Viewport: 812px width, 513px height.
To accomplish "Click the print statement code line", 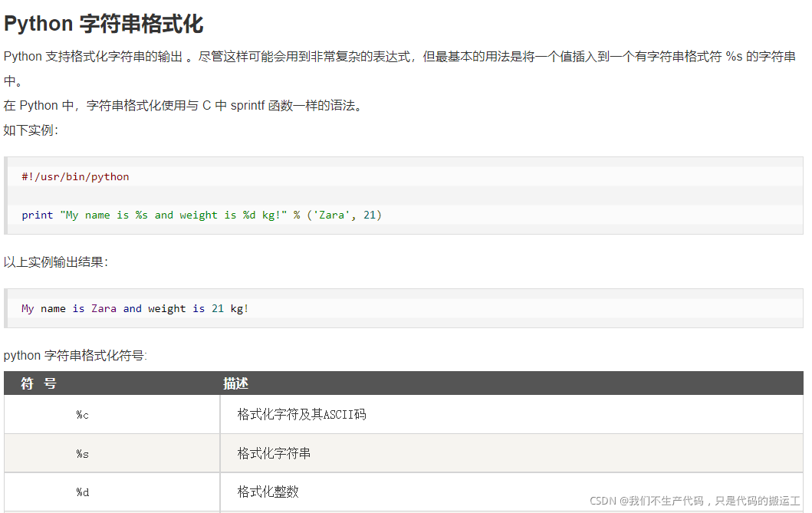I will click(x=202, y=215).
